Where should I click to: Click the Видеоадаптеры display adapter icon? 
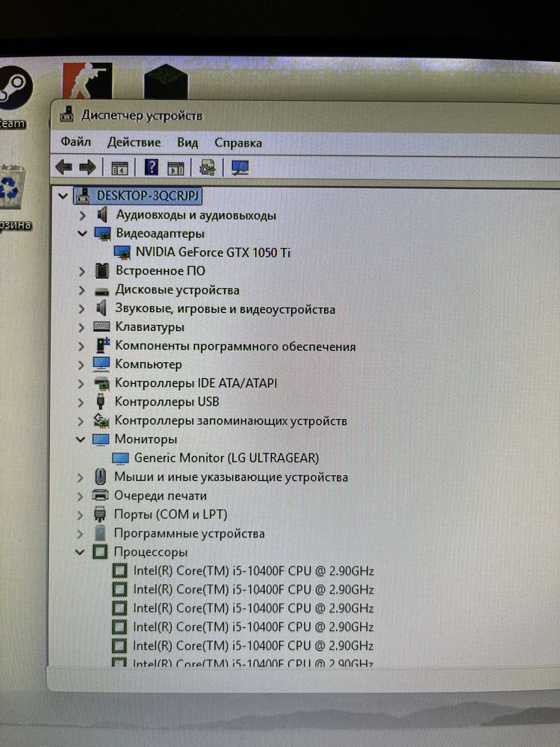pyautogui.click(x=102, y=234)
